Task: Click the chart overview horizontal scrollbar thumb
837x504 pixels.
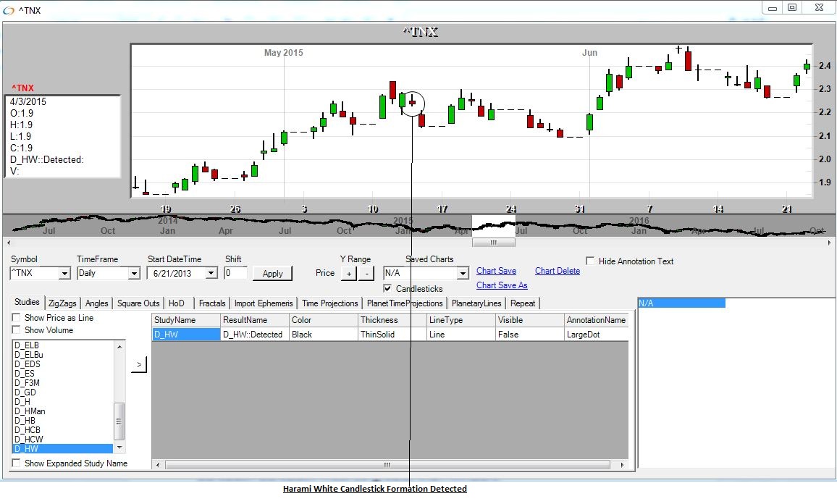Action: coord(493,243)
